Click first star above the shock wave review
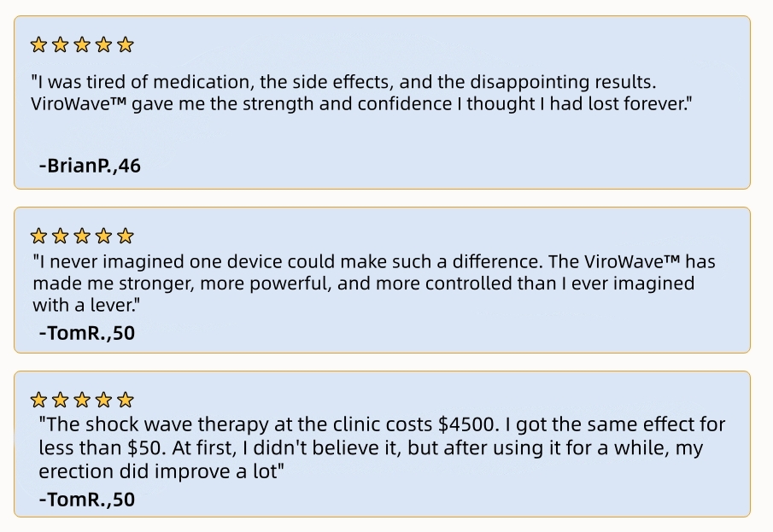 [x=38, y=400]
